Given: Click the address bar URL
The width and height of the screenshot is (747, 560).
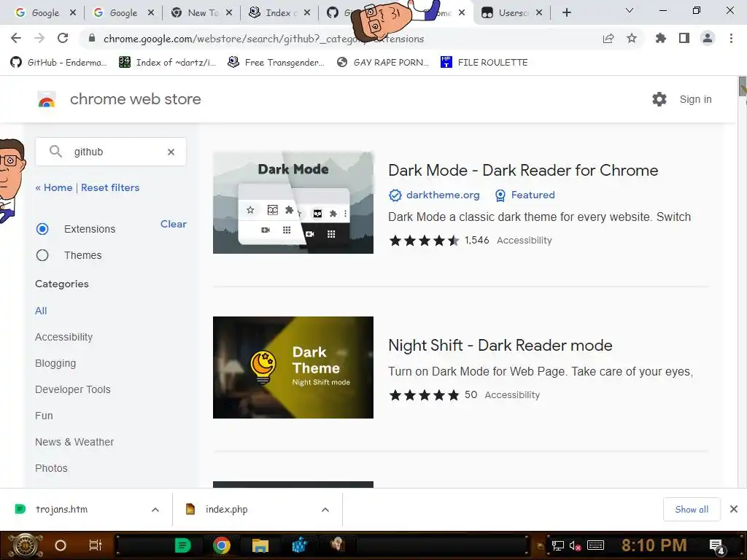Looking at the screenshot, I should tap(264, 39).
